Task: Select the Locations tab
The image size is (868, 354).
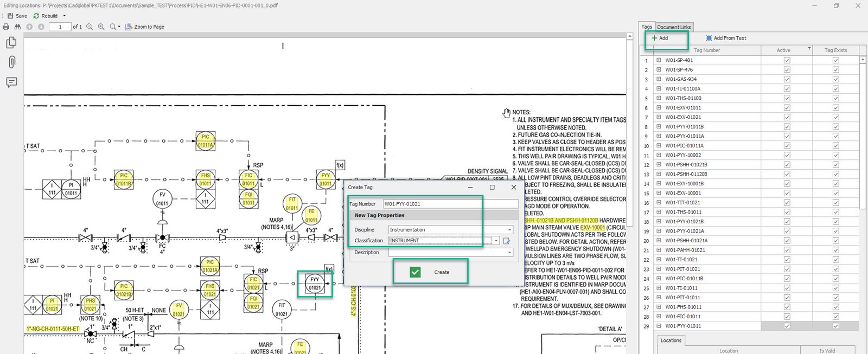Action: [x=671, y=340]
